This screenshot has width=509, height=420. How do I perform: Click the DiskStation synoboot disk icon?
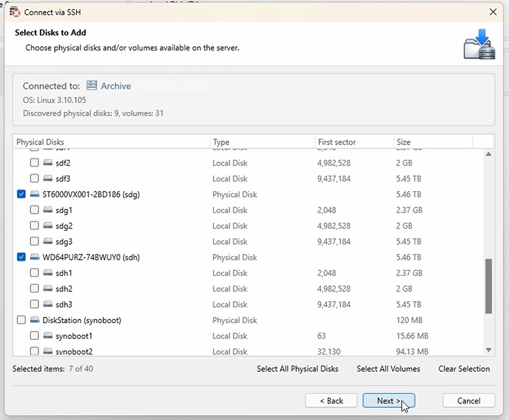[35, 320]
